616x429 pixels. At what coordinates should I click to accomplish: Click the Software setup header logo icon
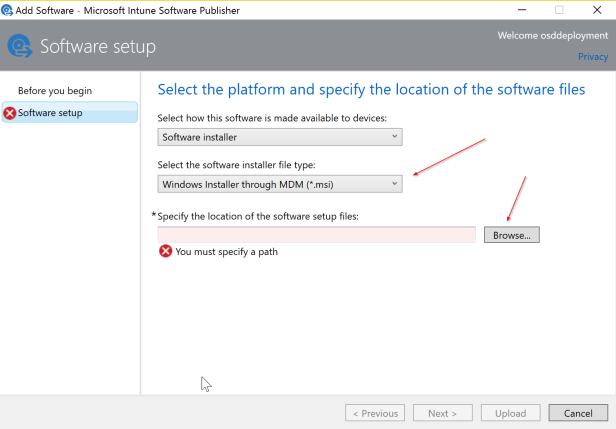pos(20,46)
